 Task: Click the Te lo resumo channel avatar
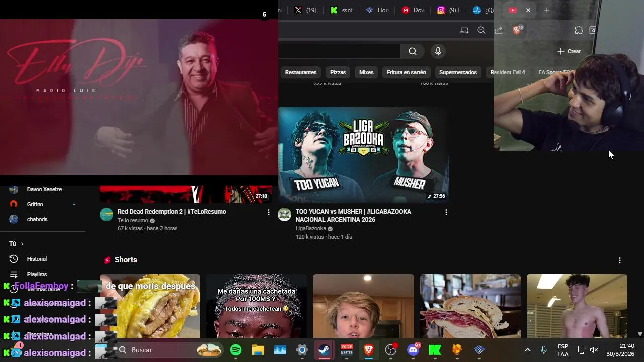point(106,215)
